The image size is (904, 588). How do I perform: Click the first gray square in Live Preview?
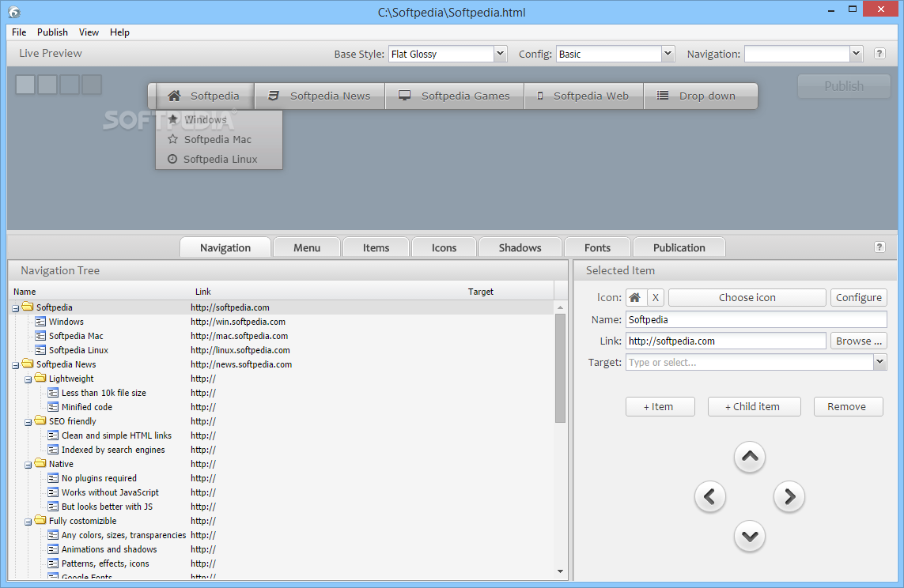pyautogui.click(x=25, y=85)
